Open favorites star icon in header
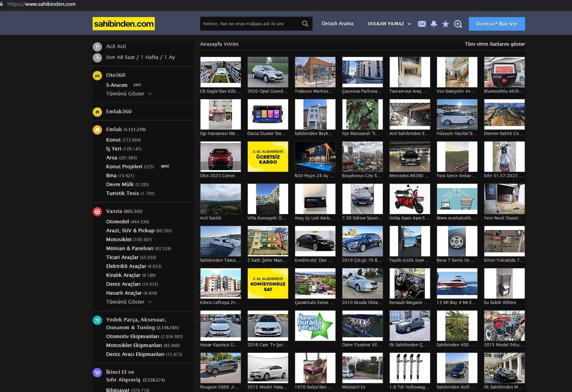 click(446, 24)
